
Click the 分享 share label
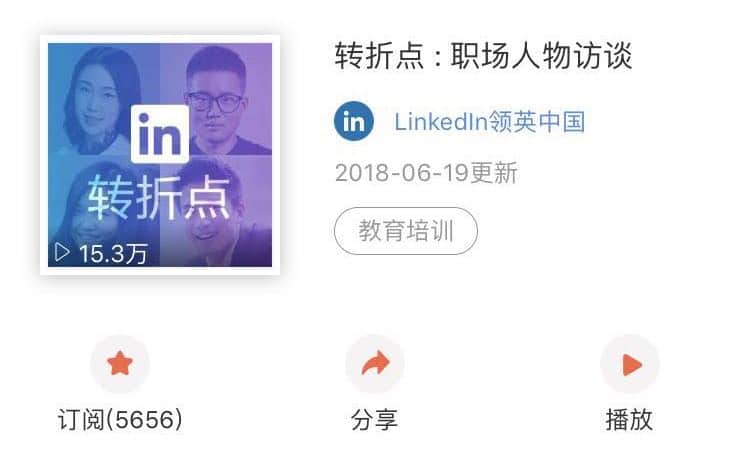(375, 419)
